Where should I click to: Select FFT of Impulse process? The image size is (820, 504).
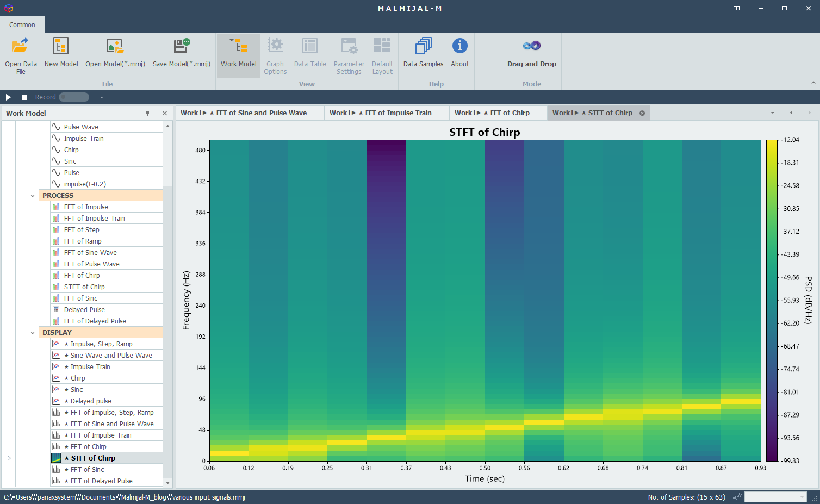[107, 207]
